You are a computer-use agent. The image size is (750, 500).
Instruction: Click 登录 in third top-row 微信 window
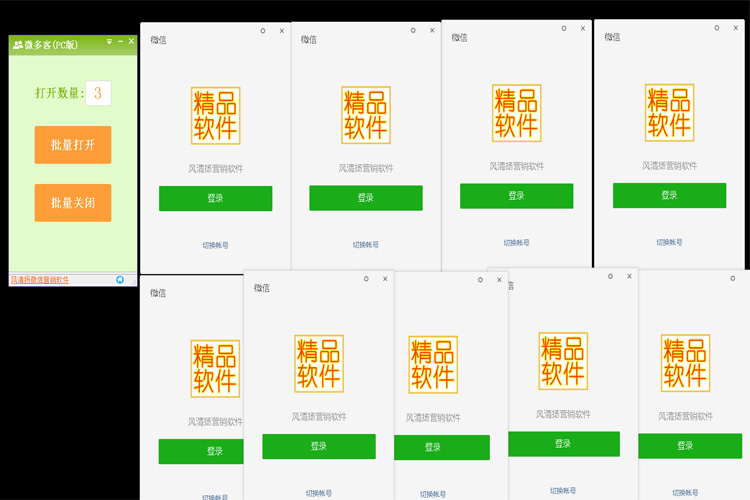[517, 196]
